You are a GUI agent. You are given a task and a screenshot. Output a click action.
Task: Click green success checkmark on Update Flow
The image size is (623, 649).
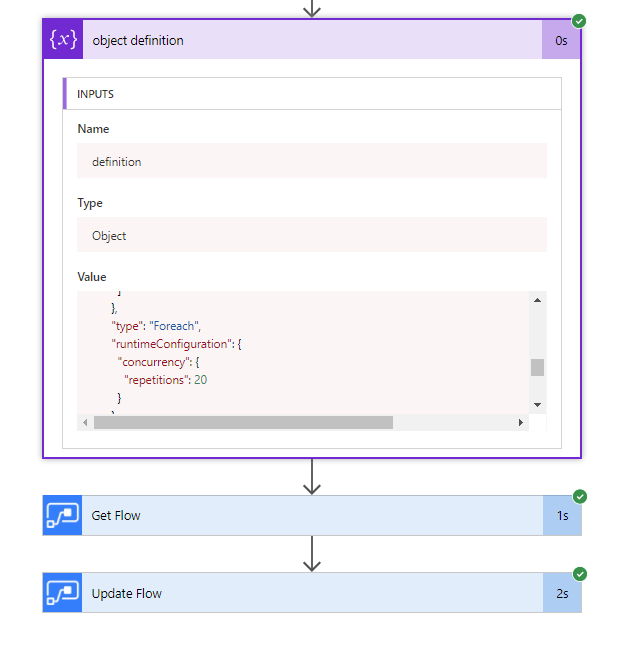[x=580, y=574]
